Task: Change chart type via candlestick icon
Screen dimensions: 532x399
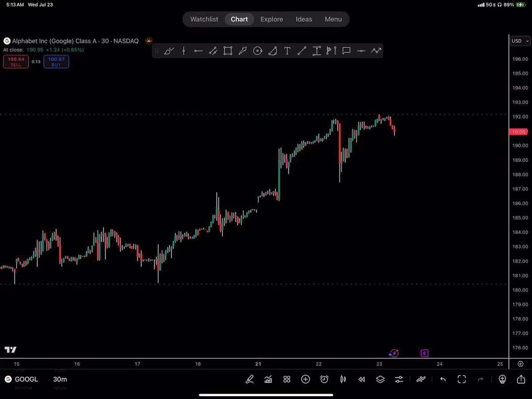Action: point(343,379)
